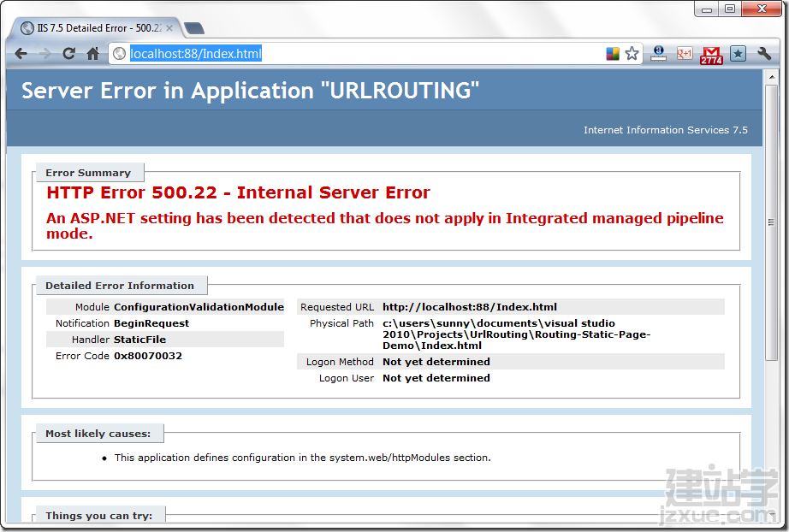789x532 pixels.
Task: Click the 'Module' field label
Action: [x=92, y=307]
